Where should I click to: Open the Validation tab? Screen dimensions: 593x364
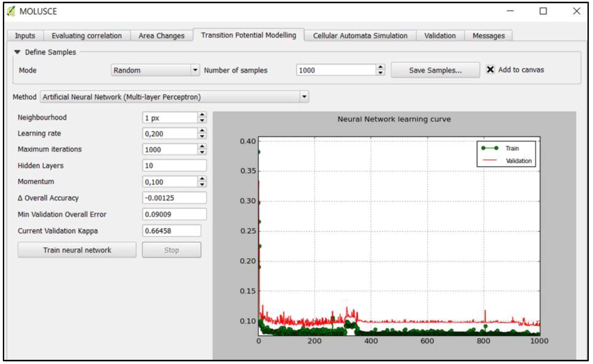coord(440,36)
